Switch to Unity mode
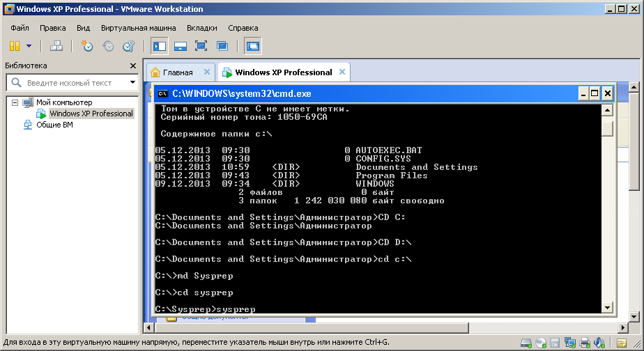 222,46
